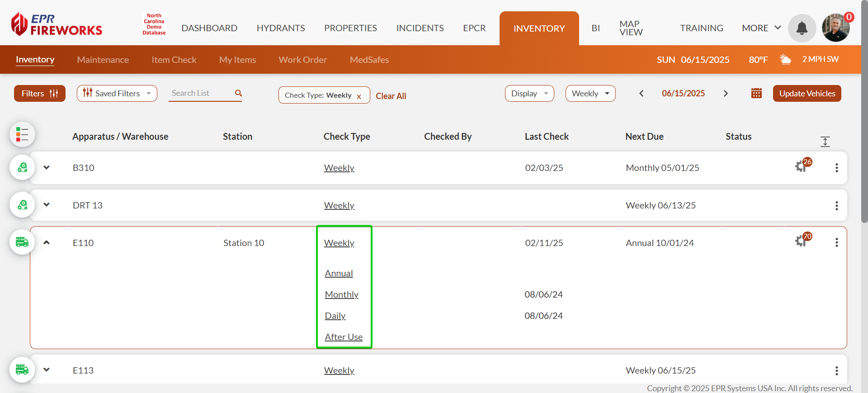Collapse the E110 row

click(47, 242)
